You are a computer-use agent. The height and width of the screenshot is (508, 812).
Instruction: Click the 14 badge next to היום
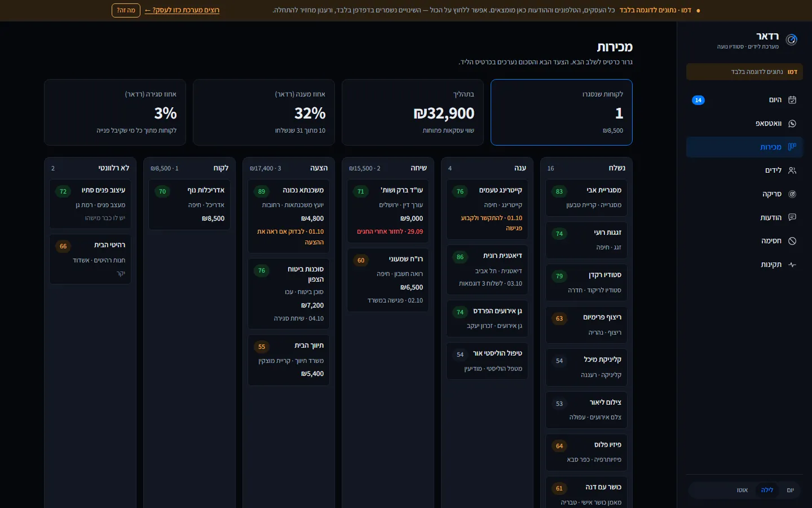(698, 100)
